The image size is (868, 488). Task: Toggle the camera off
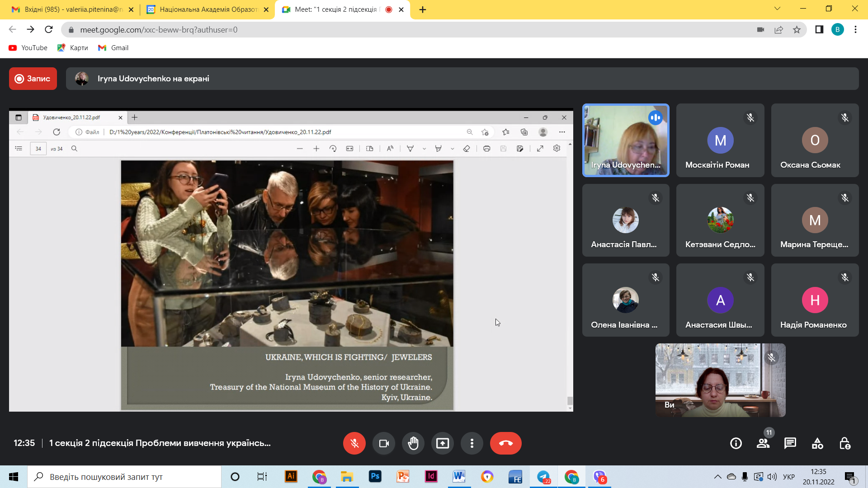[383, 443]
